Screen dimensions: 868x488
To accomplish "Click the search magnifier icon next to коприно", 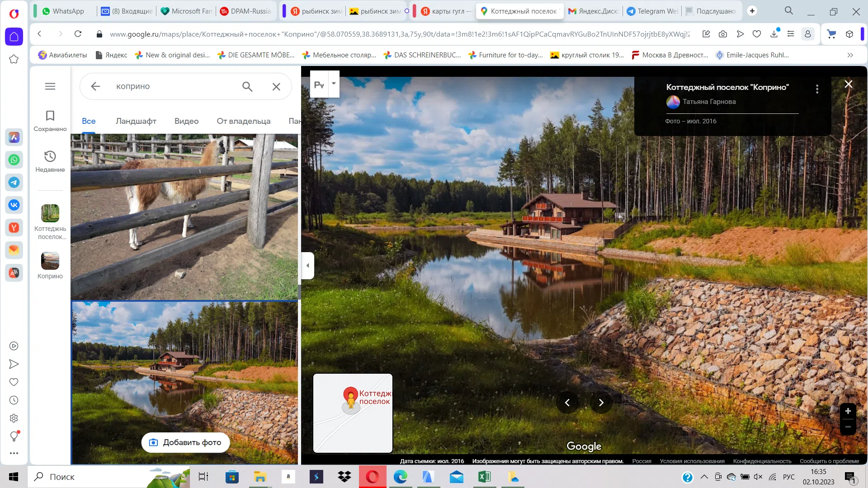I will coord(247,86).
